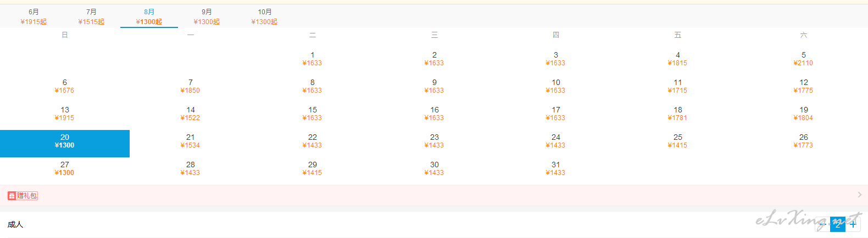Choose date 31 priced ¥1433
The image size is (868, 238).
(x=556, y=168)
